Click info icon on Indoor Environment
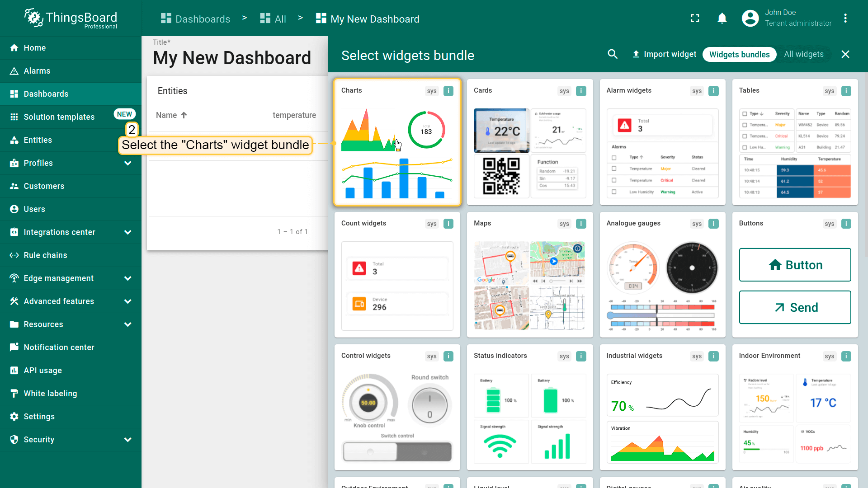868x488 pixels. pos(846,356)
